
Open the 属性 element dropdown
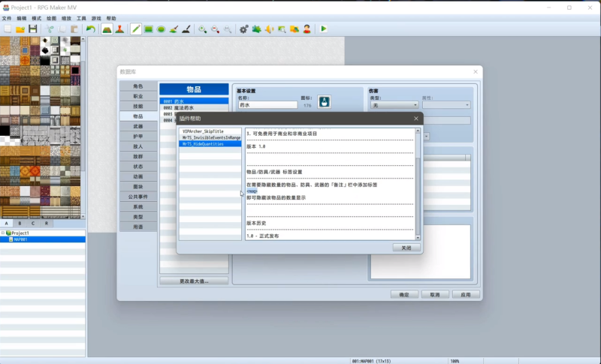(446, 105)
